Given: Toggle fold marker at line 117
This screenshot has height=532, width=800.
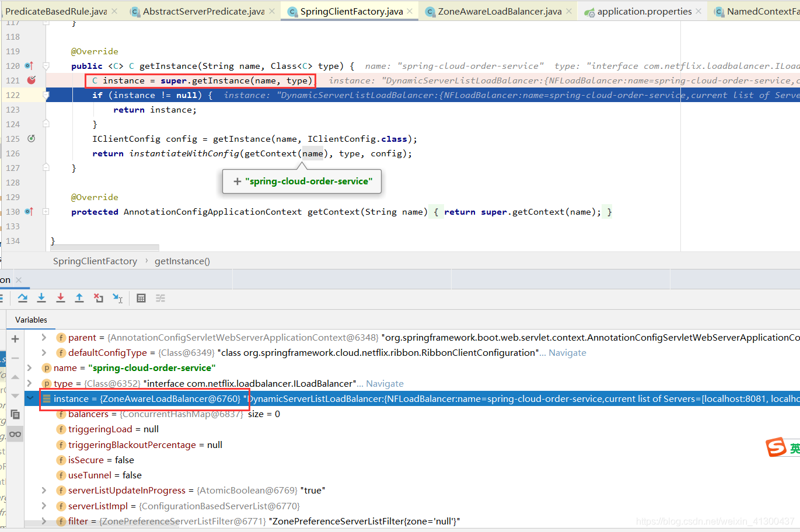Looking at the screenshot, I should 46,23.
